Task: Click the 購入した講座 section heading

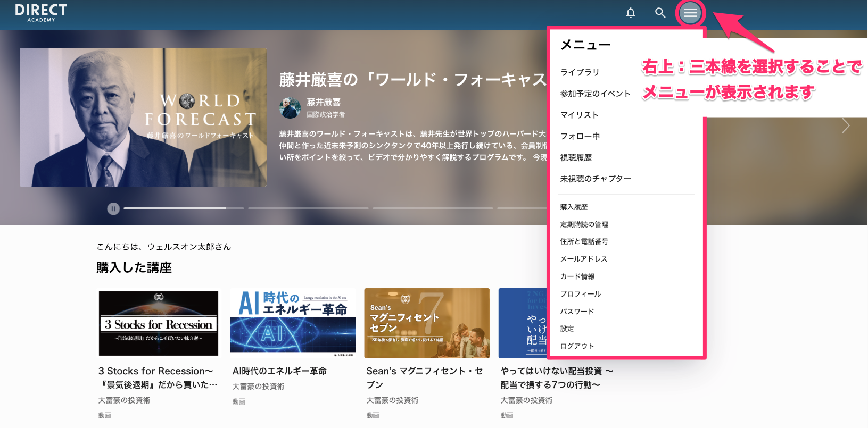Action: 134,267
